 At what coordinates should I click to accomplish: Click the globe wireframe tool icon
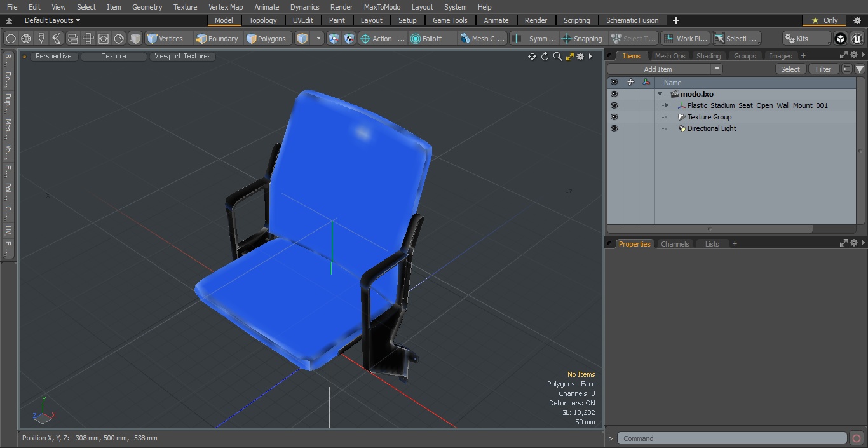click(x=26, y=39)
